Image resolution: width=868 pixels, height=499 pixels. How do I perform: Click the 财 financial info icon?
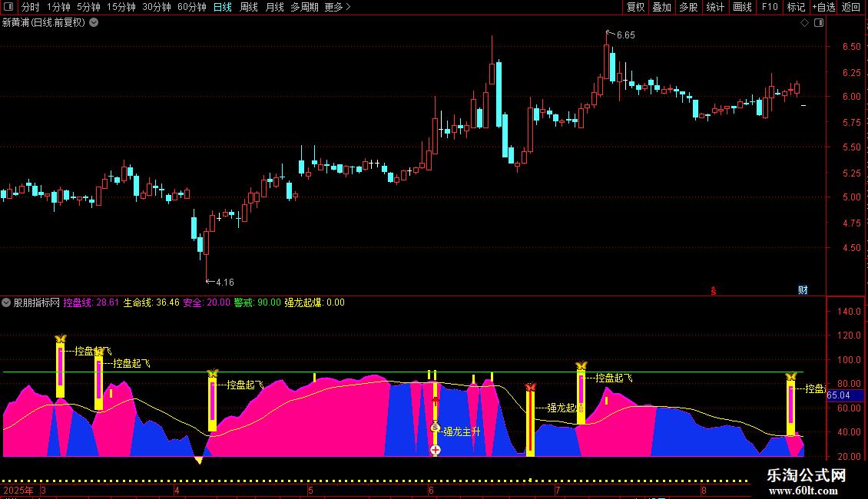[803, 290]
